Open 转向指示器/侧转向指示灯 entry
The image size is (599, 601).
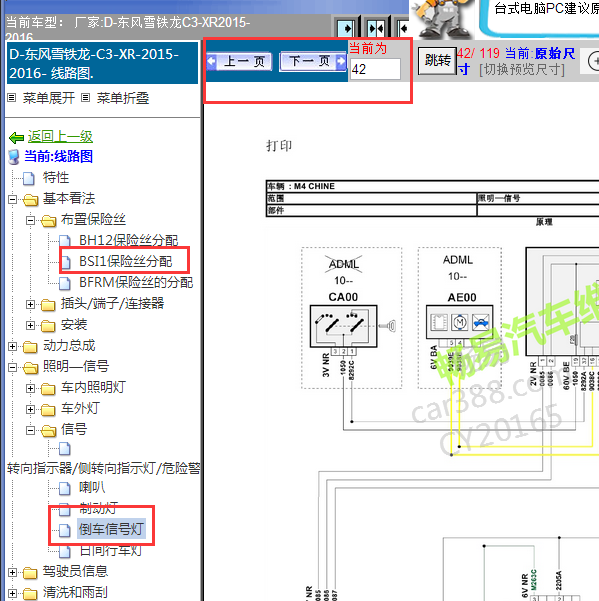pos(103,468)
